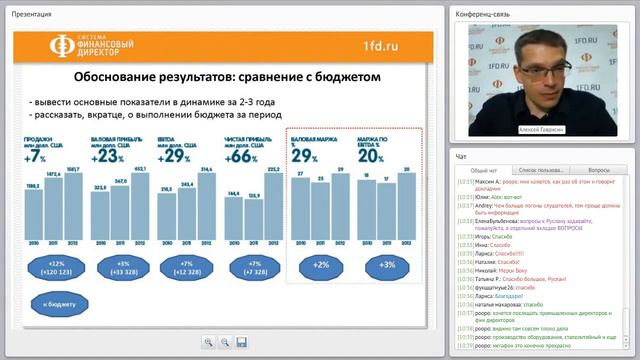This screenshot has width=640, height=360.
Task: Click the Алексей name label on the video
Action: coord(542,130)
